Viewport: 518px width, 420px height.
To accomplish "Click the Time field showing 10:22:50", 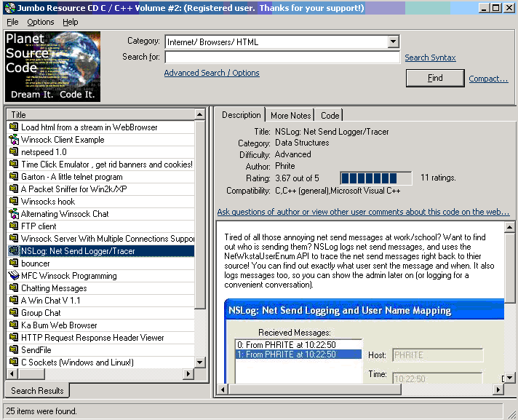I will tap(438, 378).
